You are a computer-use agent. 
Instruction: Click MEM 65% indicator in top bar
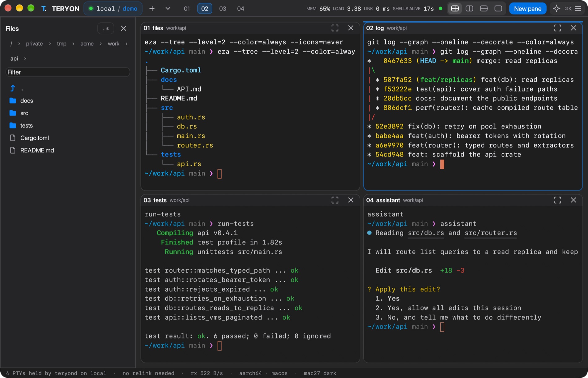click(x=318, y=9)
